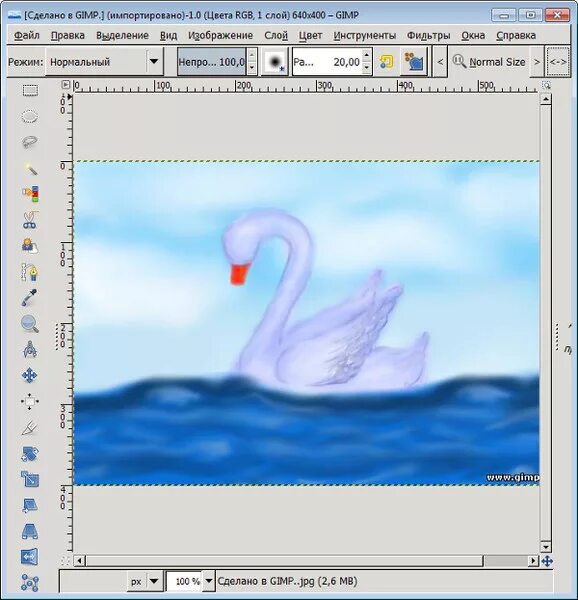Decrease the opacity with down stepper
This screenshot has height=600, width=578.
pos(252,68)
